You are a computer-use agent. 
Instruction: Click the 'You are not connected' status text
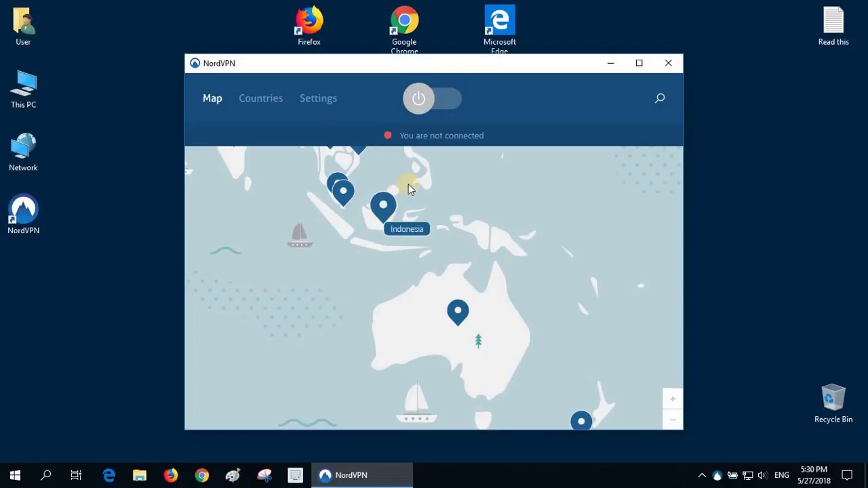441,136
